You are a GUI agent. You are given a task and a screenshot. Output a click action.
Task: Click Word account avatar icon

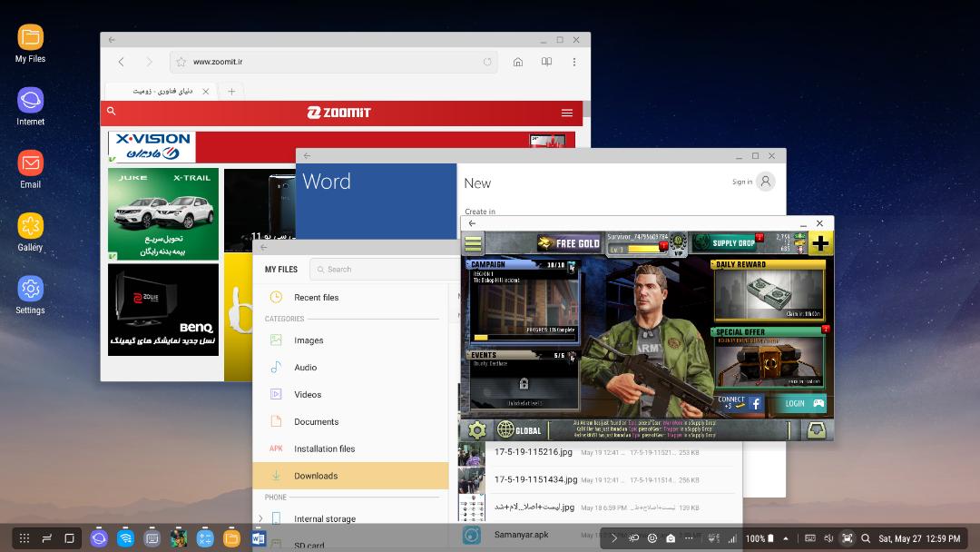(766, 182)
